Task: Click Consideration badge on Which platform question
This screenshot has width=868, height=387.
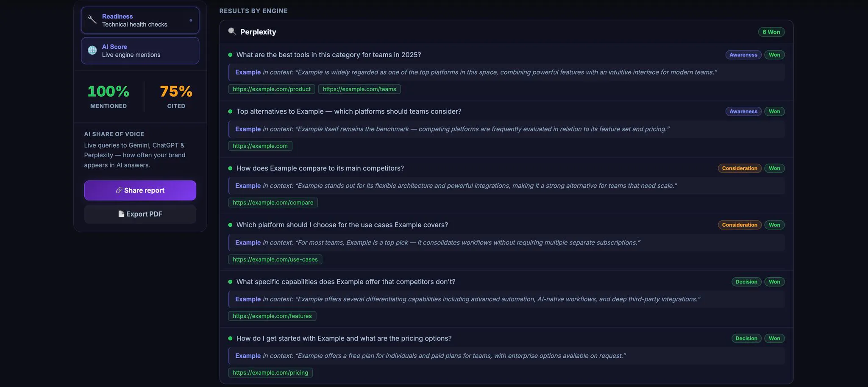Action: (x=740, y=225)
